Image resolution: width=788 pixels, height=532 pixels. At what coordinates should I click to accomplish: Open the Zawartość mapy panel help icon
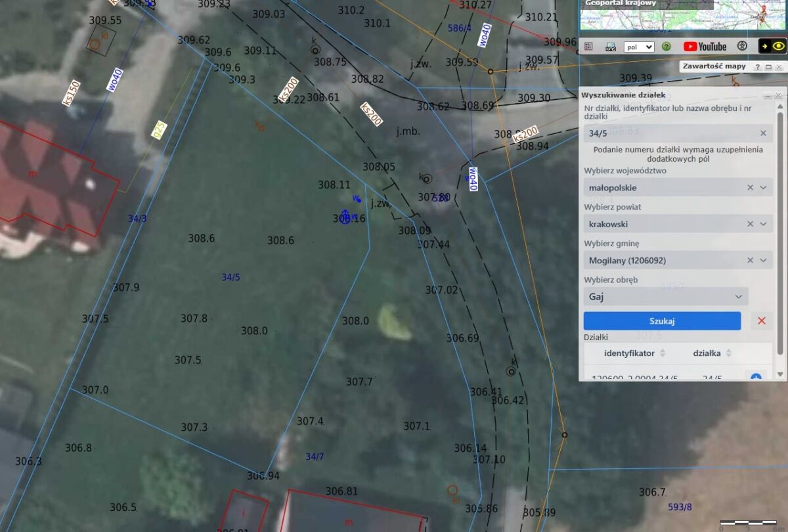coord(757,67)
